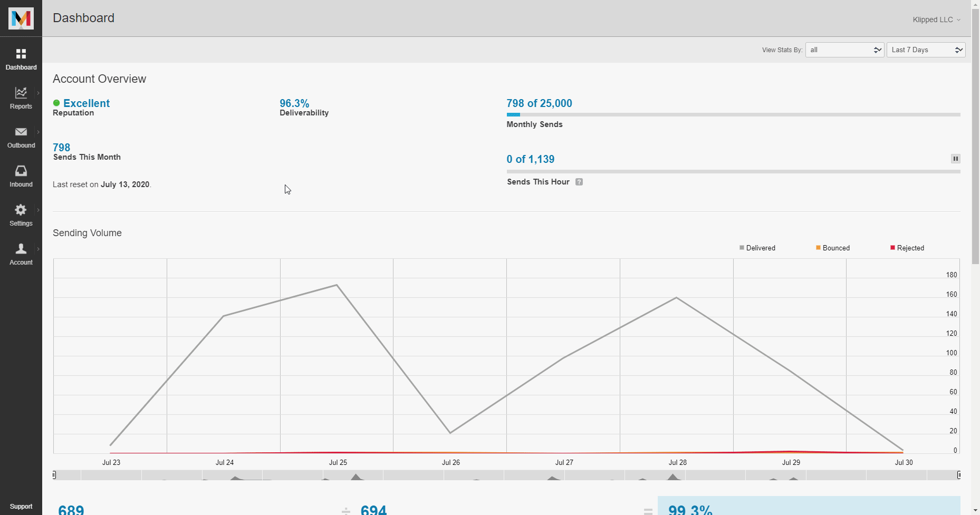Open the Inbound tray icon

pyautogui.click(x=21, y=176)
